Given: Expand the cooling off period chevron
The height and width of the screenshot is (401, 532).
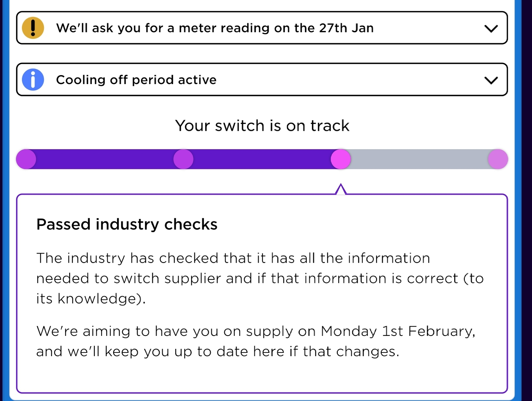Looking at the screenshot, I should click(x=491, y=80).
